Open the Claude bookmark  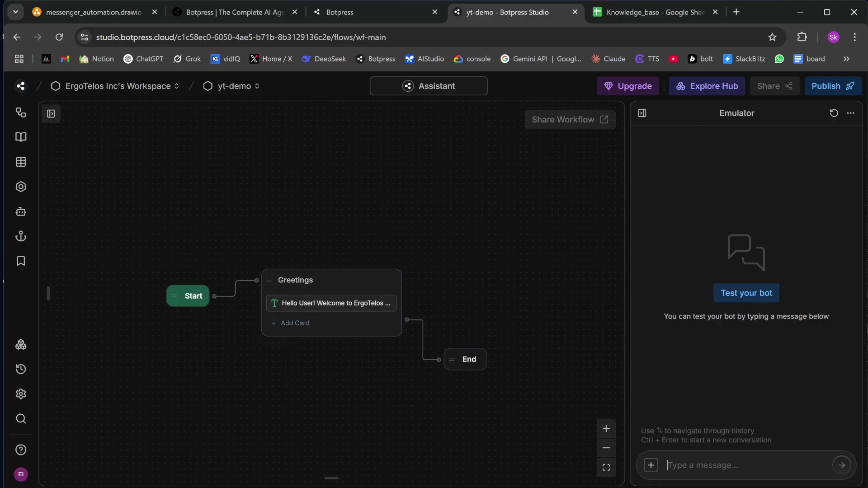(609, 59)
